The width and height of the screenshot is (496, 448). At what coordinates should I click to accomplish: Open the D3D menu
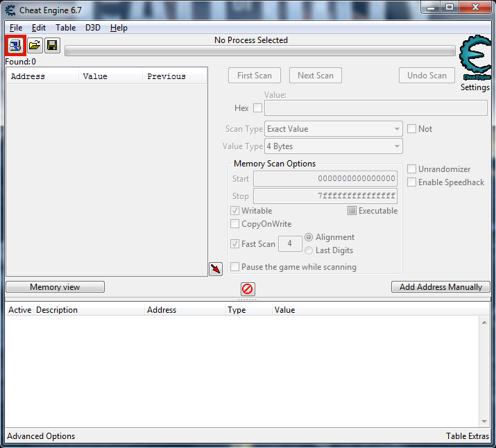click(x=93, y=28)
